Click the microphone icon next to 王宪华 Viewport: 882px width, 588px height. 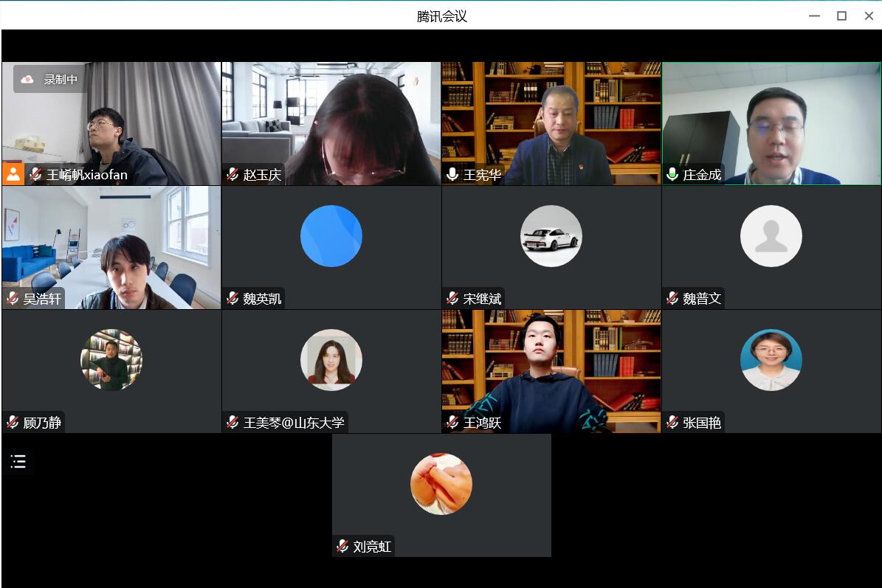click(x=452, y=175)
